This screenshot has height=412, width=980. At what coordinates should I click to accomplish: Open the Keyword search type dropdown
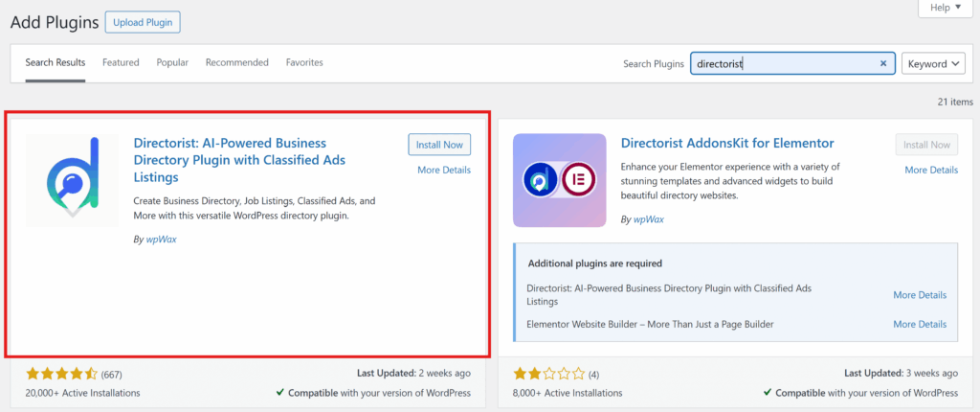934,64
